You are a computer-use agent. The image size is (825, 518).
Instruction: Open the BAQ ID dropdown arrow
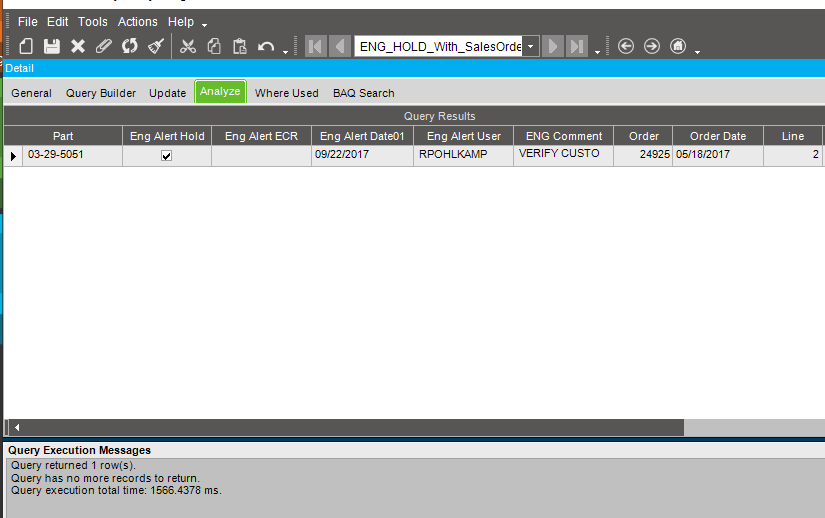click(530, 46)
